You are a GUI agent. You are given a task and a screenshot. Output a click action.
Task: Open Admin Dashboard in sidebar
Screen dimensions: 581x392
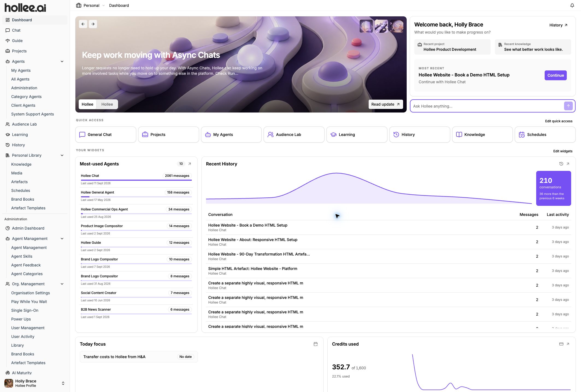click(x=35, y=228)
